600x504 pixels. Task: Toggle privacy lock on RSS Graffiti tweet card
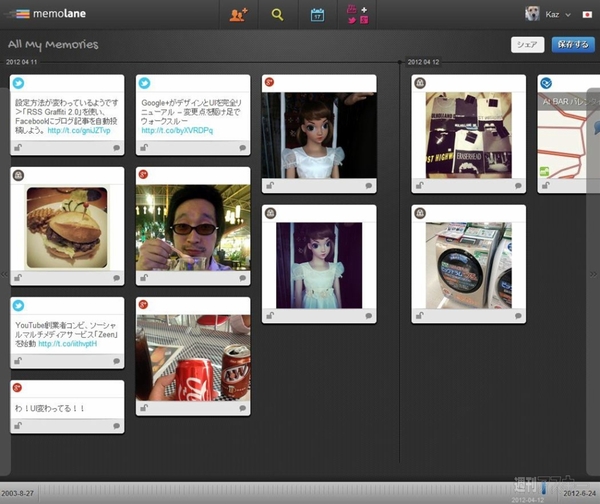pos(18,147)
